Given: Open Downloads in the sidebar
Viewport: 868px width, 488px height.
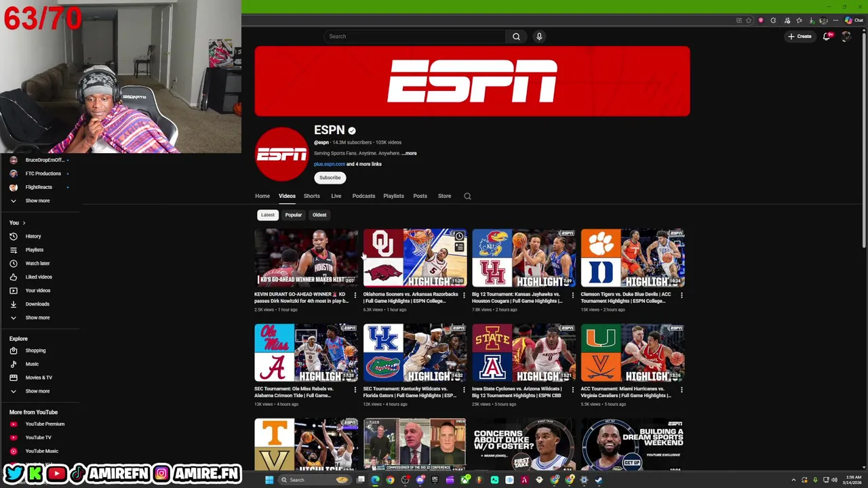Looking at the screenshot, I should [x=41, y=304].
